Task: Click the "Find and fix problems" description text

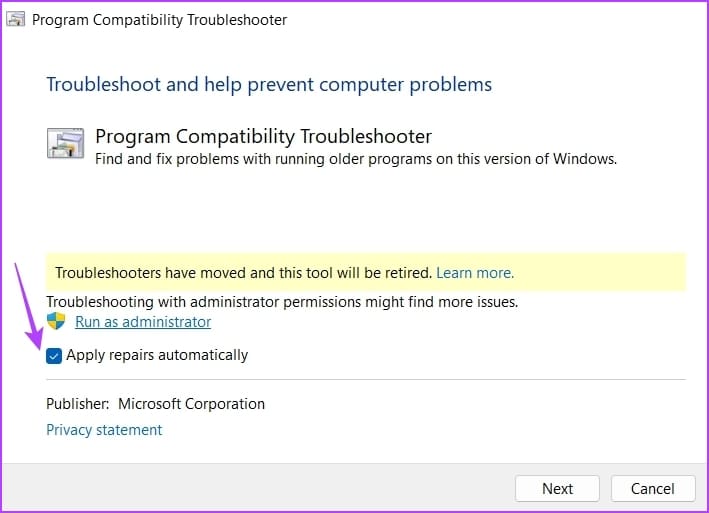Action: click(x=355, y=158)
